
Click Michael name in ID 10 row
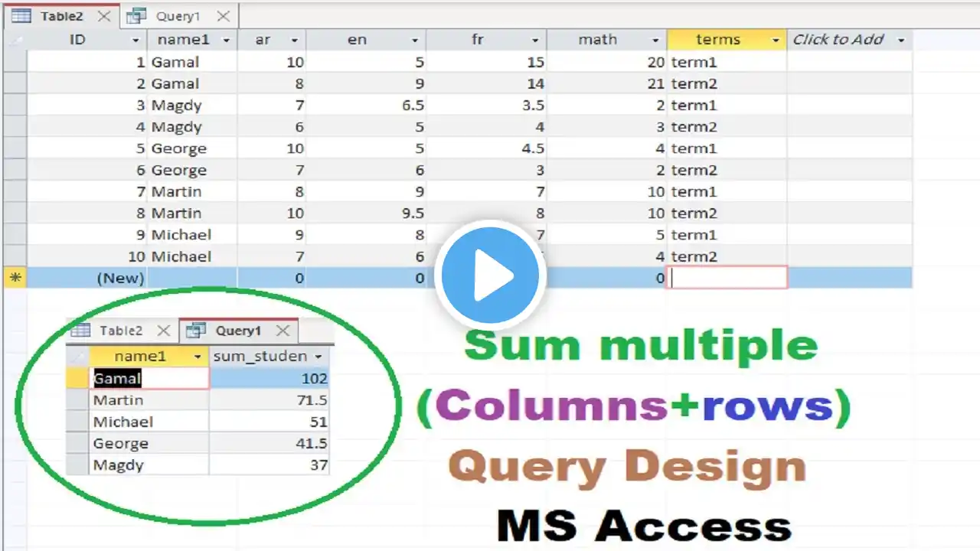point(181,256)
